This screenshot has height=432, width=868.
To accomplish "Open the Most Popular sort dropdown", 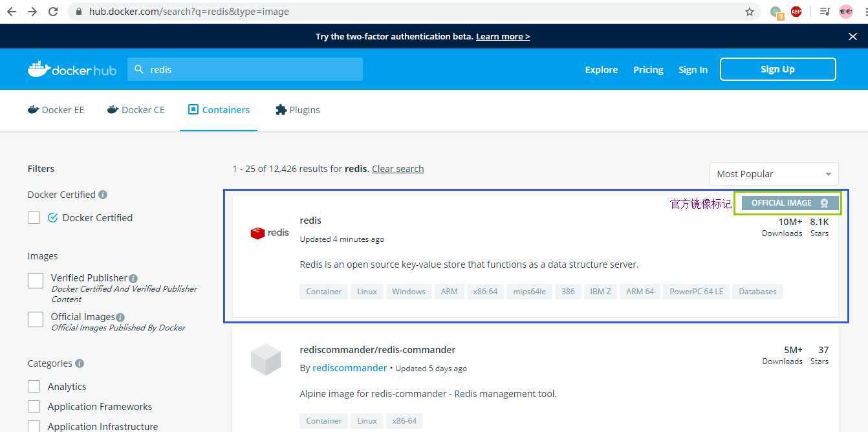I will click(774, 174).
